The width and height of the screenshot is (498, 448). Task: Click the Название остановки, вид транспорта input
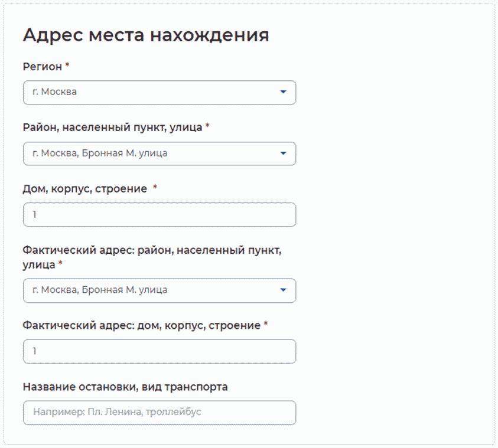159,413
